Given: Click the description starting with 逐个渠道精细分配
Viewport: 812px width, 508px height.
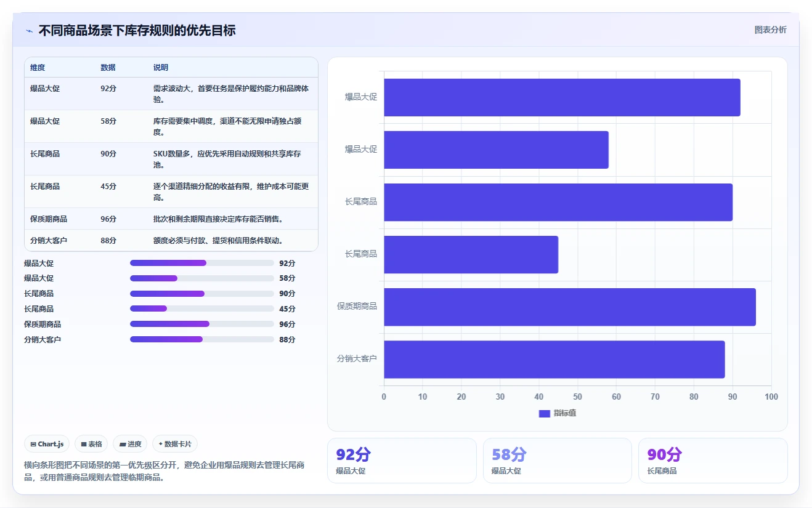Looking at the screenshot, I should [232, 192].
